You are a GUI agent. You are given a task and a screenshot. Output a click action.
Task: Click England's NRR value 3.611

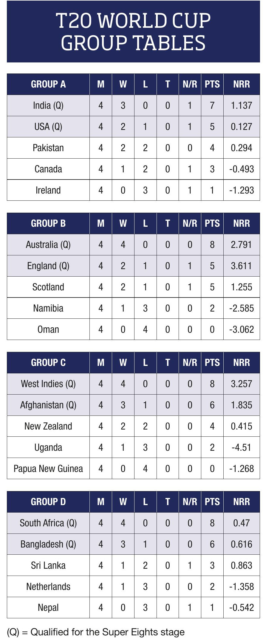point(241,266)
